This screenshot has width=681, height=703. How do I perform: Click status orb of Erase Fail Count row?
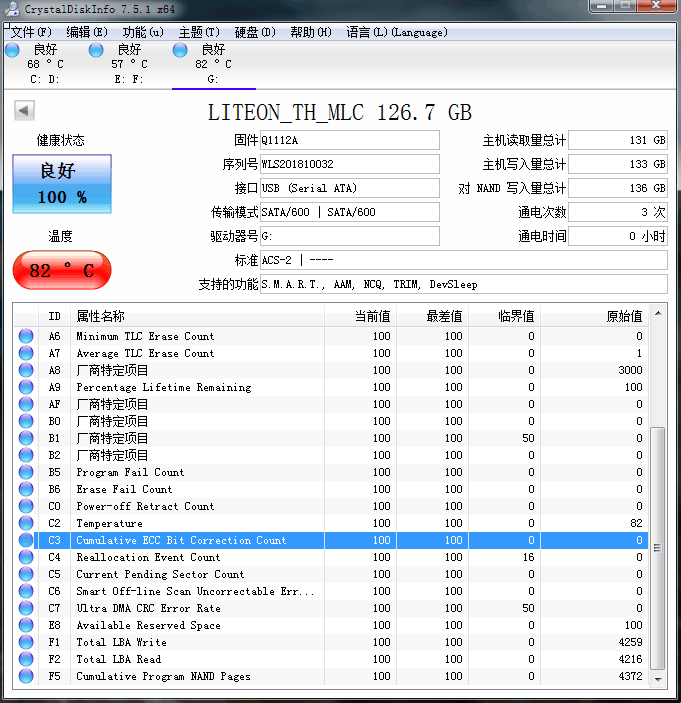point(26,489)
